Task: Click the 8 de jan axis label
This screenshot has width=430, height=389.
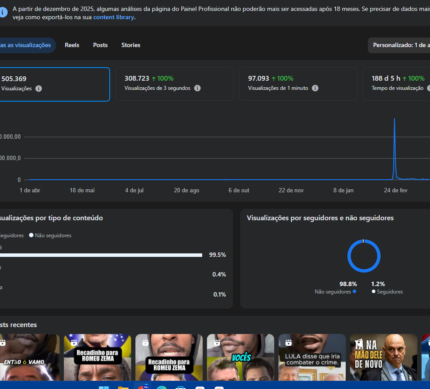Action: pyautogui.click(x=343, y=191)
